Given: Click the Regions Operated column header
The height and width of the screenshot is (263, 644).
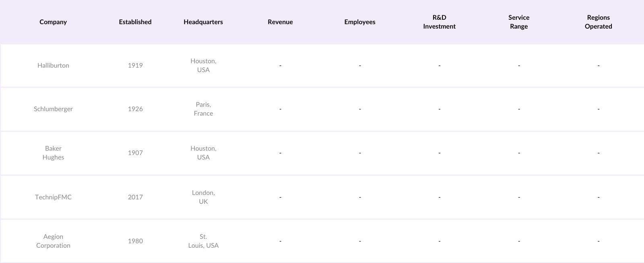Looking at the screenshot, I should pos(599,22).
